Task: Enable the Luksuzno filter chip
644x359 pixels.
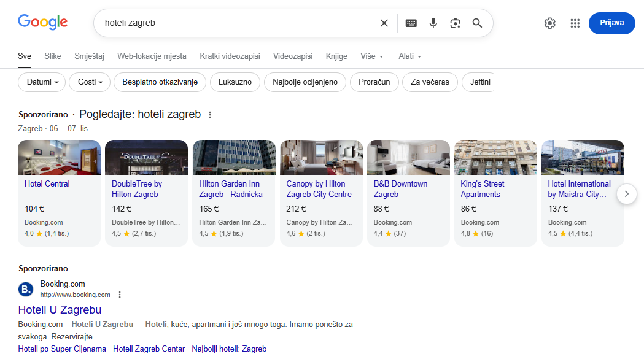Action: pos(235,82)
